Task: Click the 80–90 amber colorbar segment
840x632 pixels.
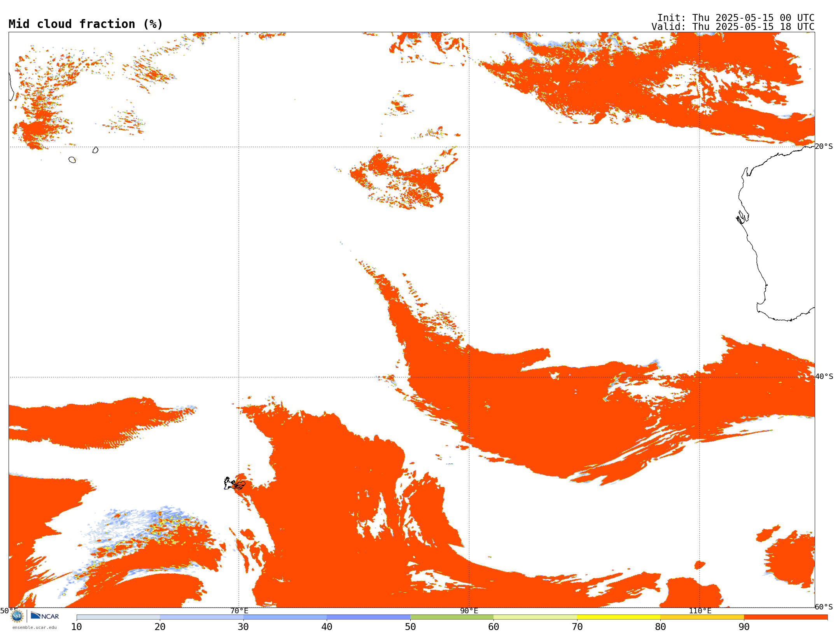Action: [x=702, y=617]
